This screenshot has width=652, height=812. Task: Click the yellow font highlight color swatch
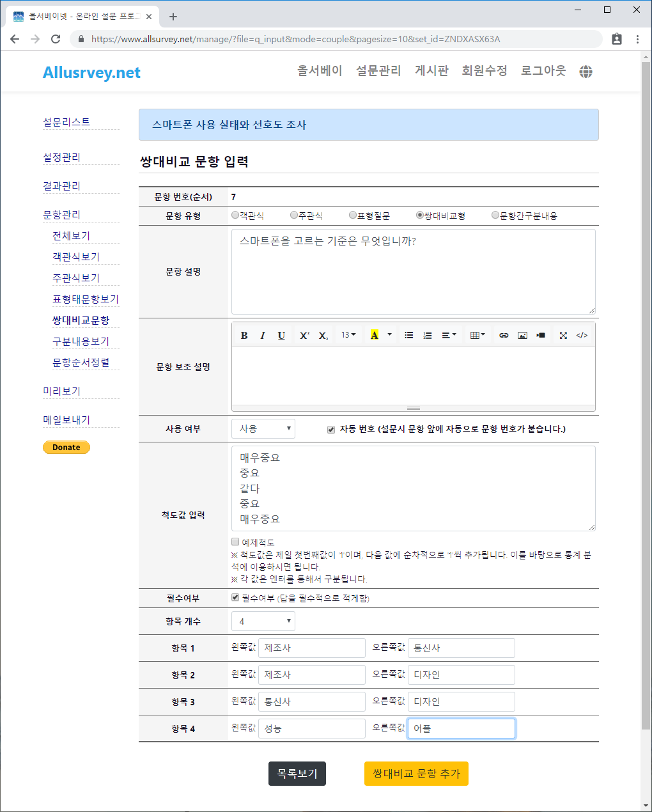click(x=375, y=335)
